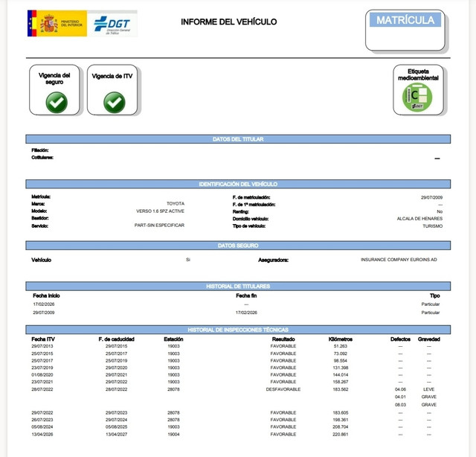Select the ITV date 29/07/2013
This screenshot has width=476, height=457.
tap(42, 346)
